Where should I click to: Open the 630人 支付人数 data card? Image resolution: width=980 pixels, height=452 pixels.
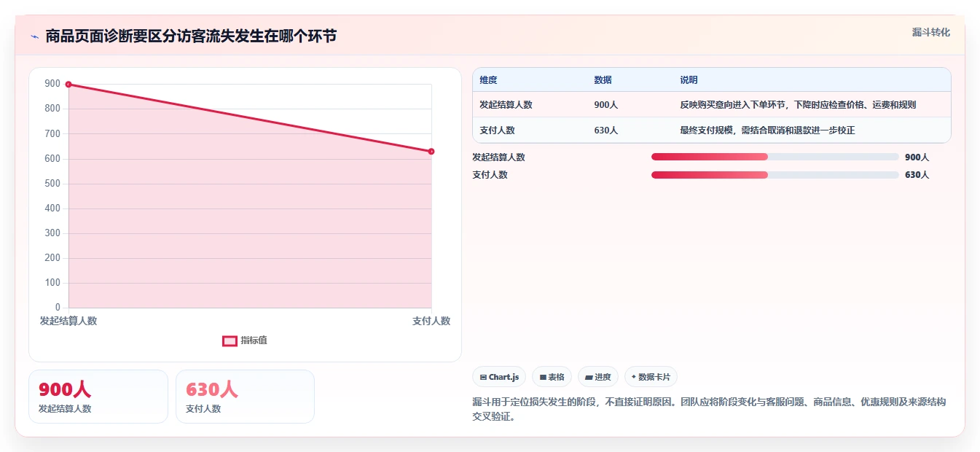pyautogui.click(x=245, y=397)
